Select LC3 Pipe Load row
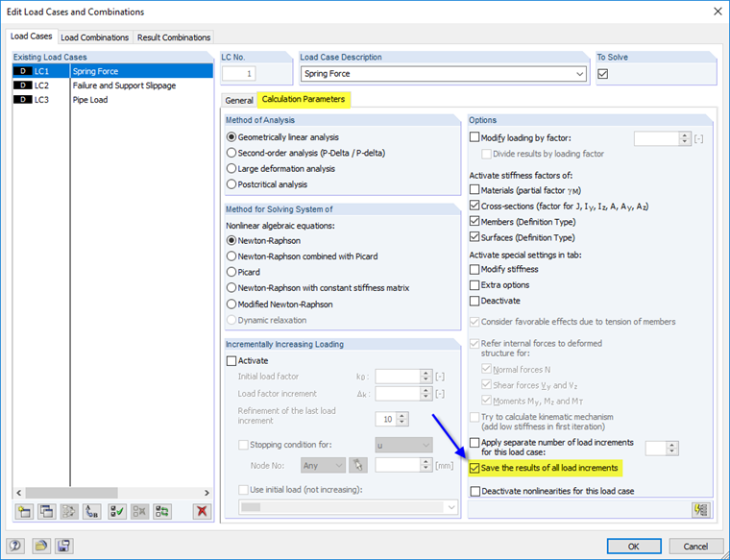Screen dimensions: 730x560 click(x=112, y=100)
